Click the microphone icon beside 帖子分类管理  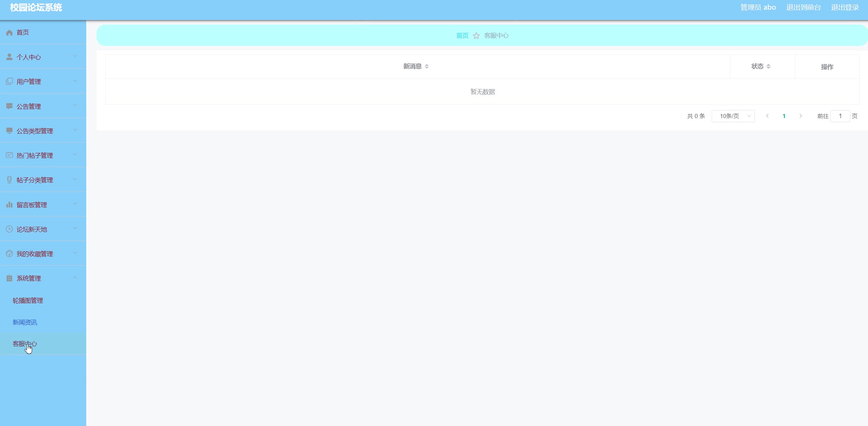[x=9, y=180]
